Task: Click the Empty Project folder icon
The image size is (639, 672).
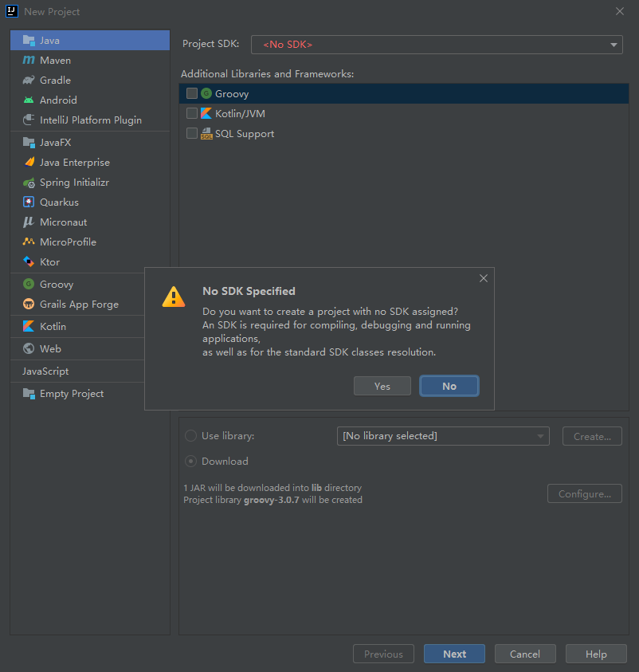Action: point(29,394)
